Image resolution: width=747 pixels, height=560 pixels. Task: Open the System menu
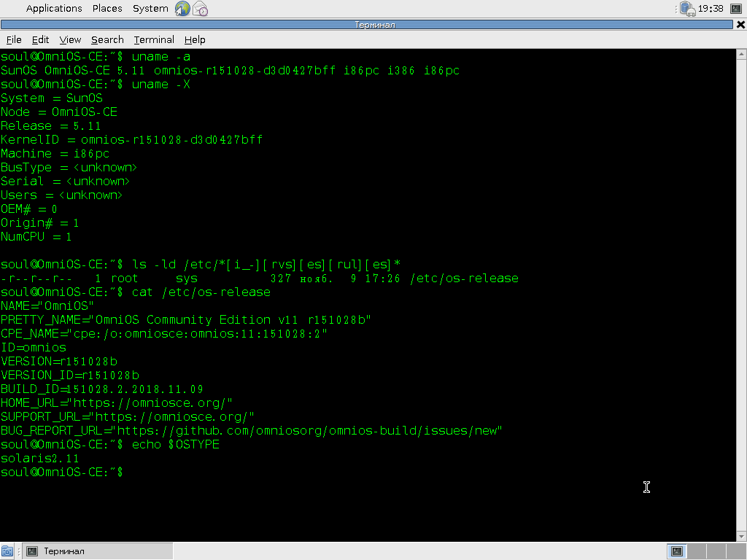pos(150,9)
